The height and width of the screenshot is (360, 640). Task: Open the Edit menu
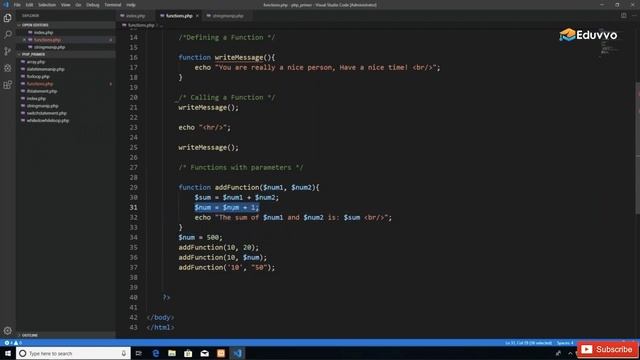point(29,5)
